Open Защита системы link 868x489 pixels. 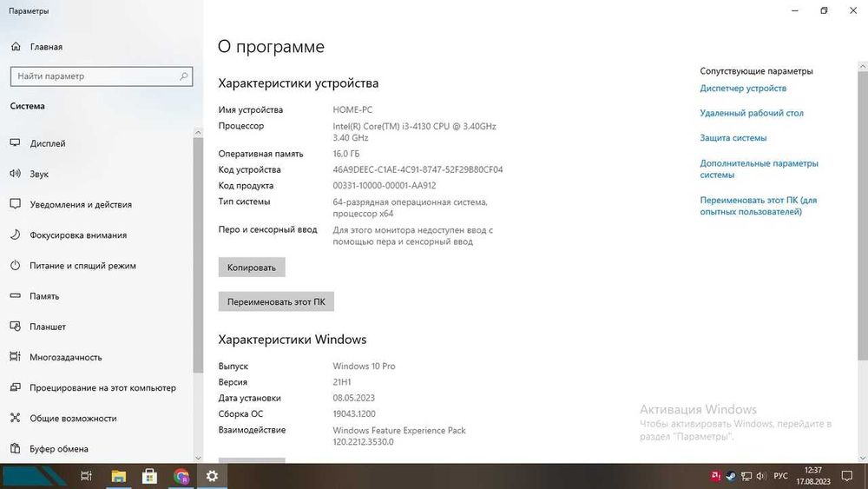pyautogui.click(x=733, y=138)
